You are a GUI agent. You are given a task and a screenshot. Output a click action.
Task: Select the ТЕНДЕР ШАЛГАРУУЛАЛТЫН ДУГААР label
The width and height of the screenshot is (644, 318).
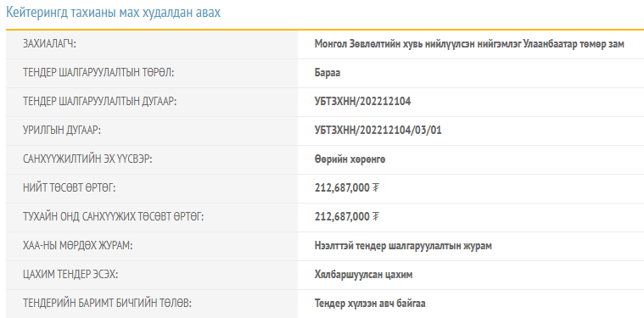100,102
